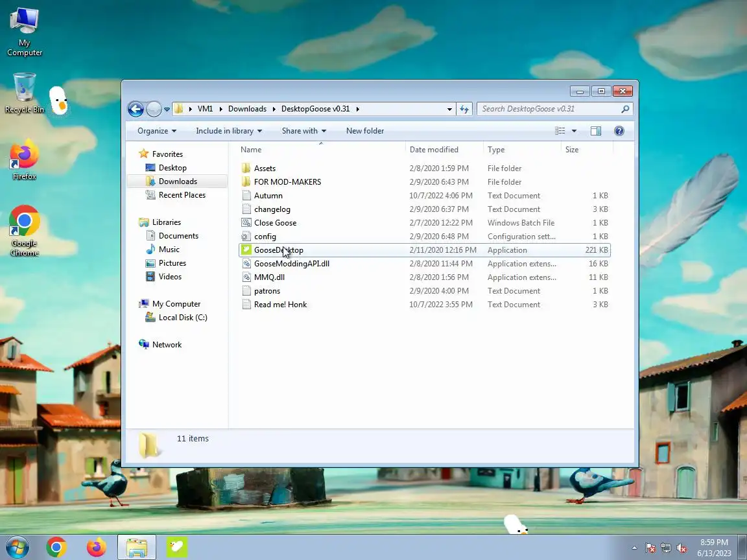Select the Autumn text document
Screen dimensions: 747x560
(x=268, y=196)
